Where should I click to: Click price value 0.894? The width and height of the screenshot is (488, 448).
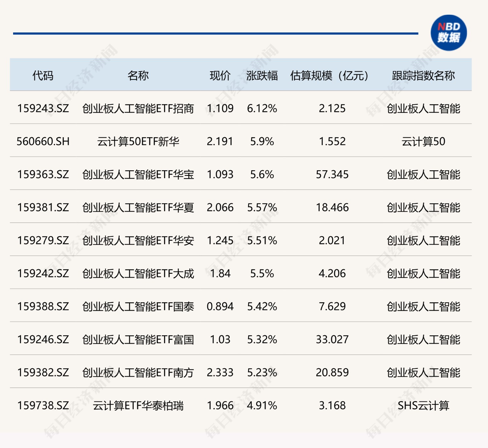click(x=220, y=307)
